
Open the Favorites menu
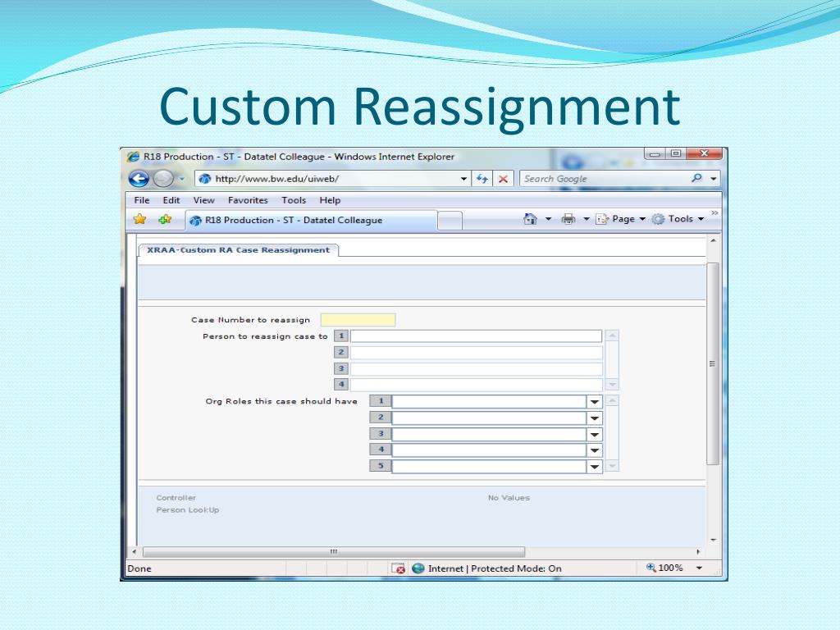point(248,200)
